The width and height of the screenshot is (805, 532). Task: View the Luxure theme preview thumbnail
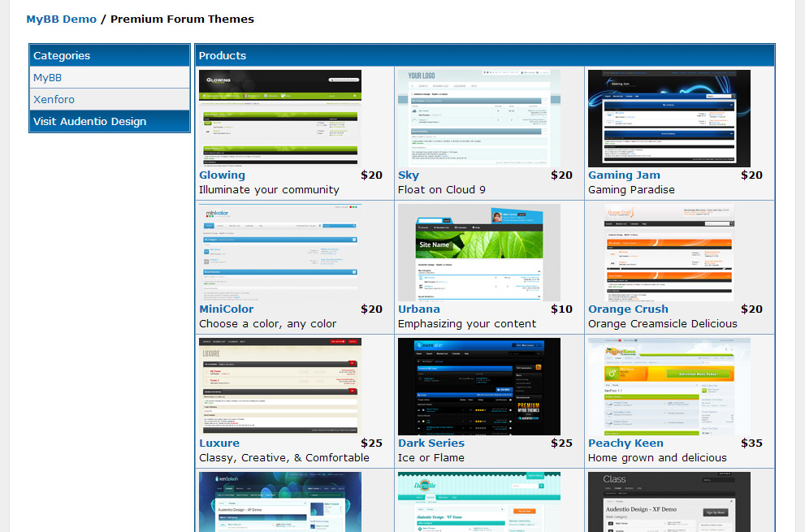pyautogui.click(x=280, y=387)
